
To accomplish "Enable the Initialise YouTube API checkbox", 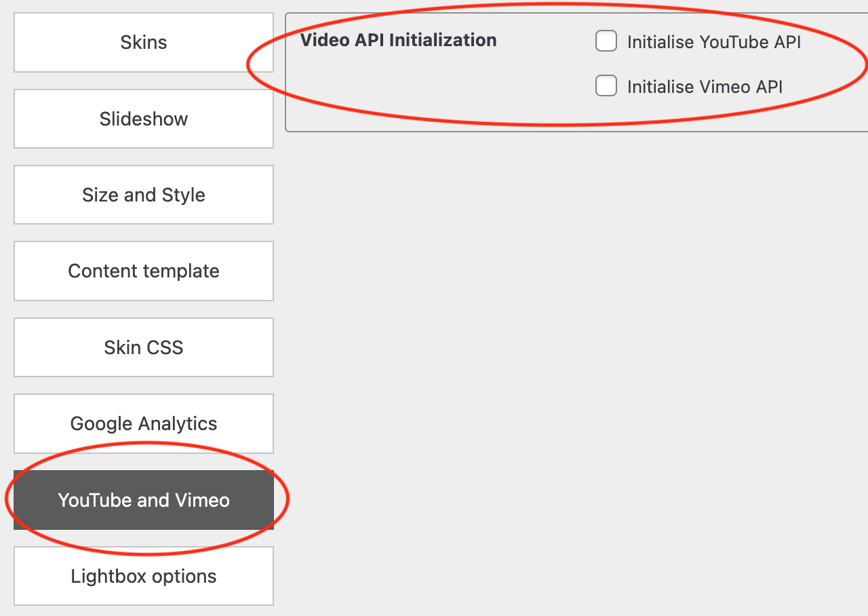I will [x=606, y=41].
